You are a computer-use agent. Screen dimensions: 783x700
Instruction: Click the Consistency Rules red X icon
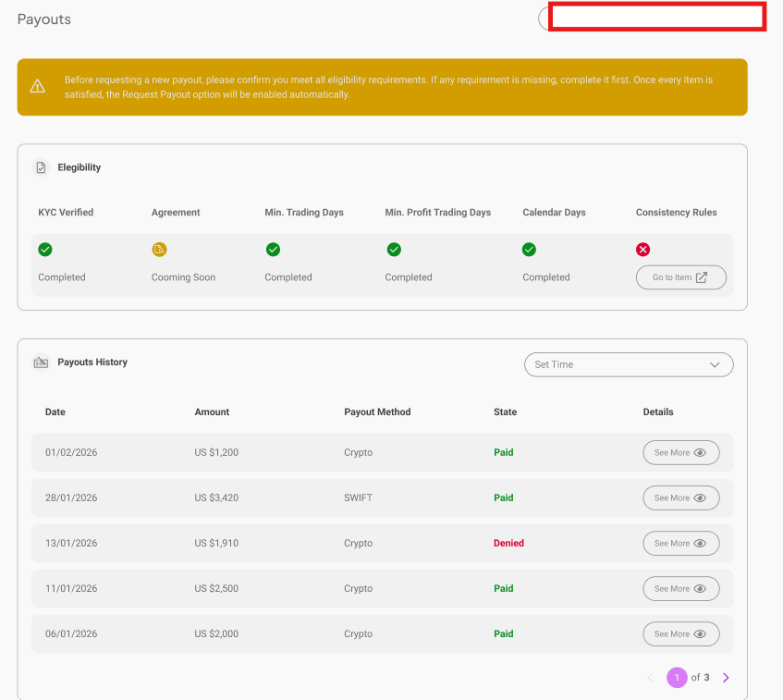643,250
